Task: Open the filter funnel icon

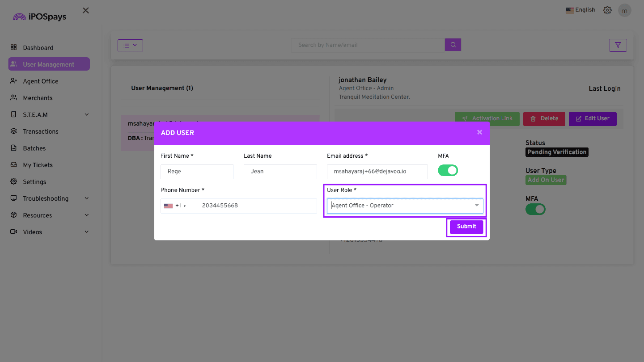Action: [618, 45]
